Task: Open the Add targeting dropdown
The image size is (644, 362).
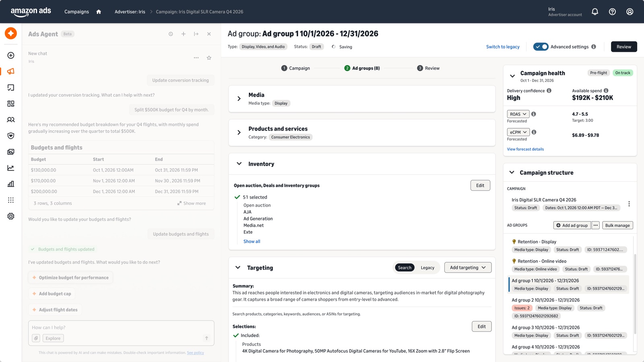Action: [x=468, y=267]
